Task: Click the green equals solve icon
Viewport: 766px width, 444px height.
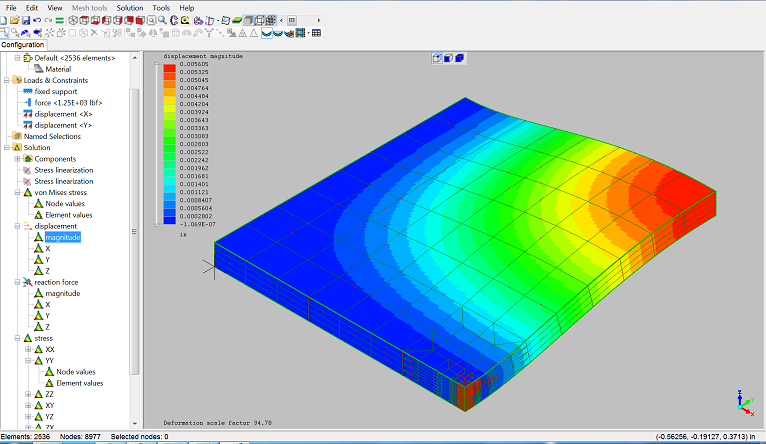Action: [x=60, y=21]
